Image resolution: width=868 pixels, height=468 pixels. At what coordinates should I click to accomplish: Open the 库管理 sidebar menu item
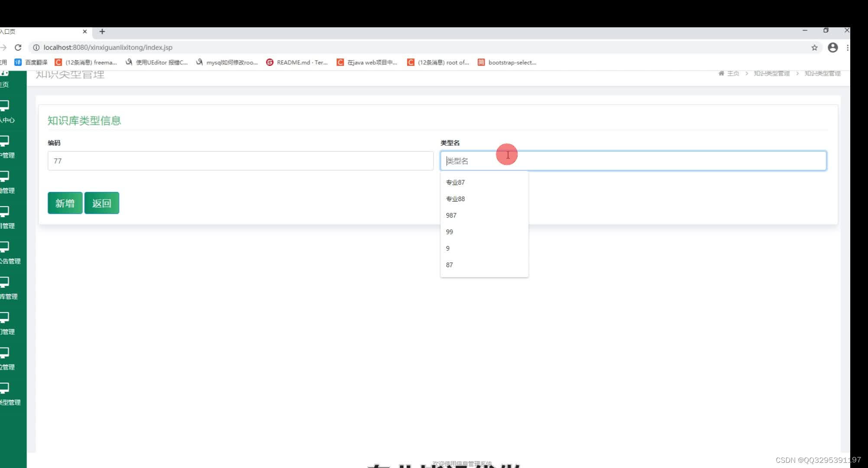coord(9,297)
